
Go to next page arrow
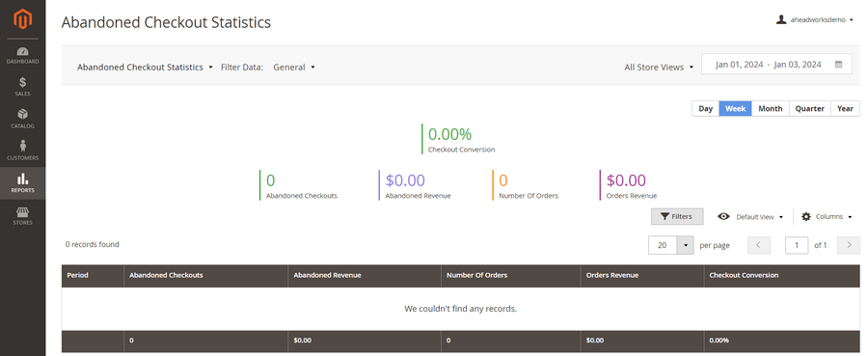tap(849, 245)
